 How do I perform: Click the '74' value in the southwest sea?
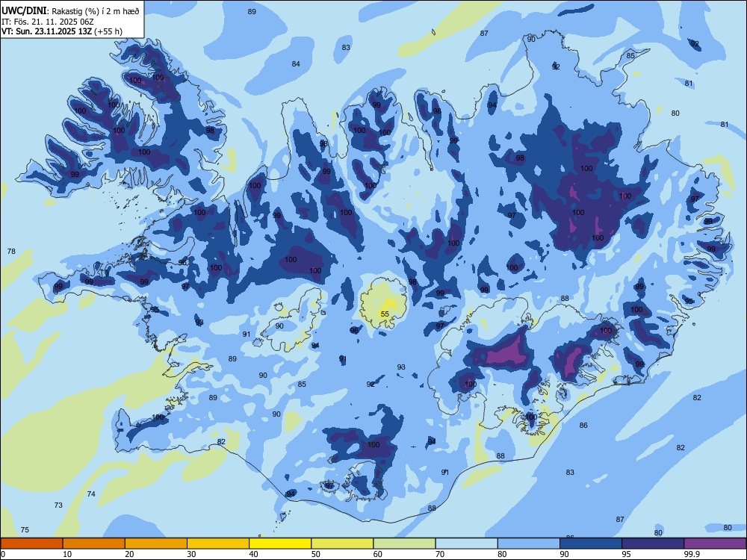tap(91, 494)
